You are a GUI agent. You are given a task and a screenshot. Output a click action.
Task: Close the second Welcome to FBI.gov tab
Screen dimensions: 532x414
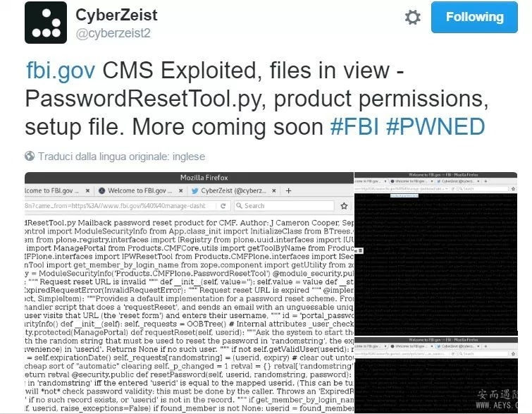pyautogui.click(x=181, y=191)
